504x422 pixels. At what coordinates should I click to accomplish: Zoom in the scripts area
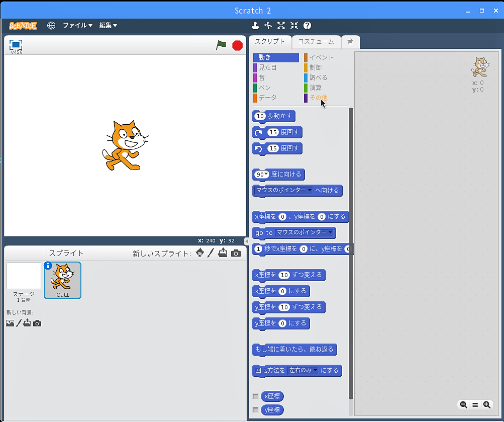coord(487,404)
